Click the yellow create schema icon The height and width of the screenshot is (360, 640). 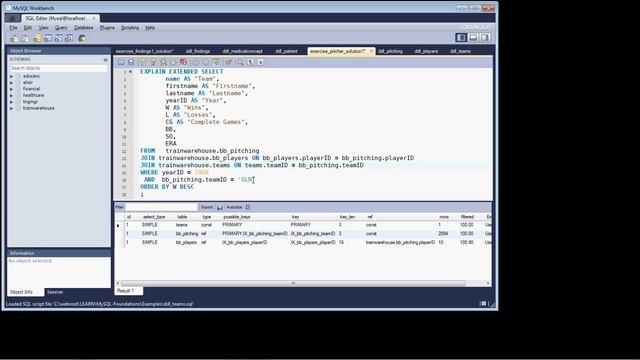pyautogui.click(x=38, y=38)
